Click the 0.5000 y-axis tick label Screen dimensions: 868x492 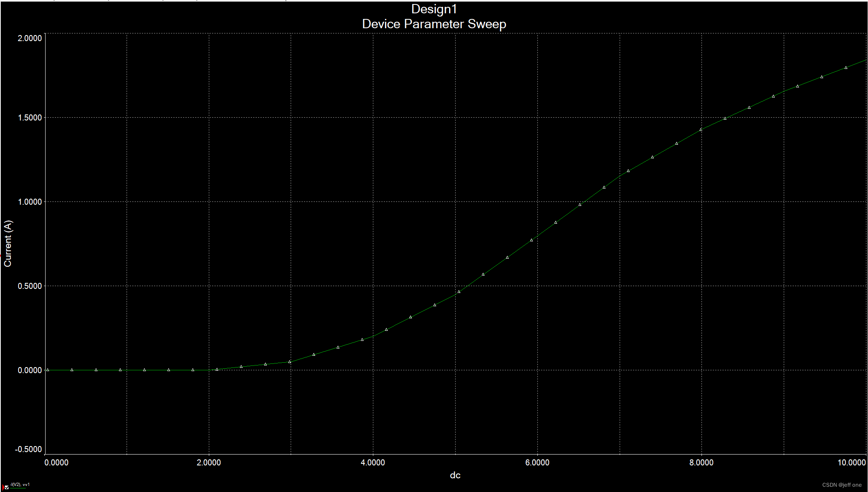click(x=30, y=286)
